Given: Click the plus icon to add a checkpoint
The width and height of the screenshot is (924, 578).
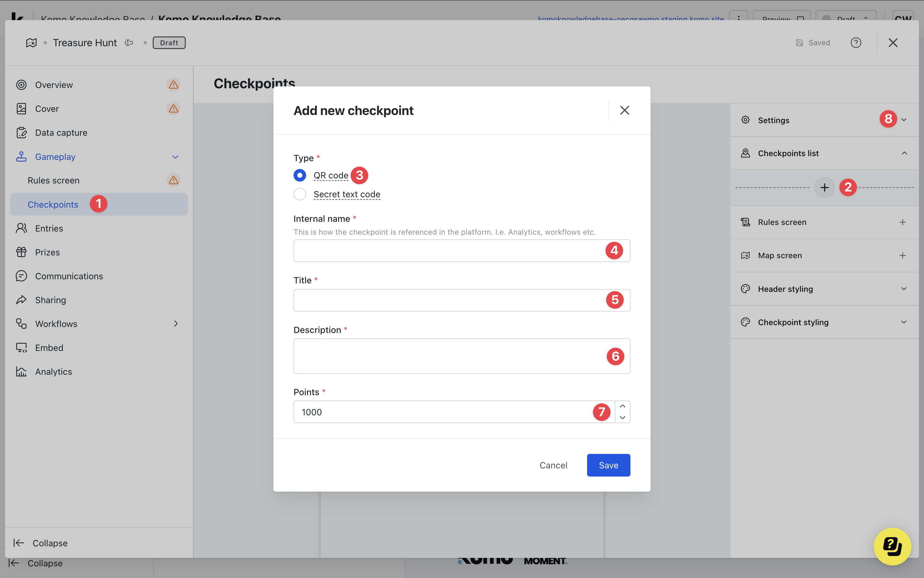Looking at the screenshot, I should (x=824, y=187).
